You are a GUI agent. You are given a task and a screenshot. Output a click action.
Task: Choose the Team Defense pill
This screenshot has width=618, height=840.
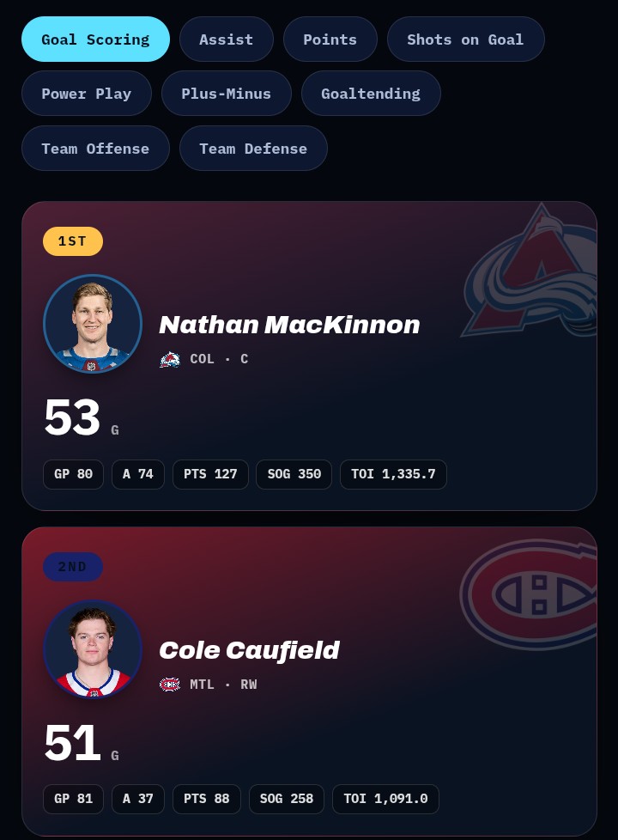pyautogui.click(x=253, y=149)
